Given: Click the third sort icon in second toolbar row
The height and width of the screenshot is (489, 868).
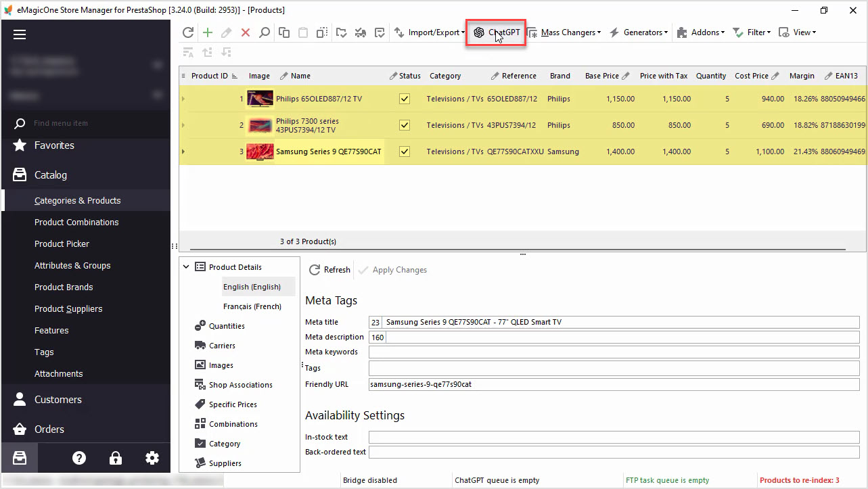Looking at the screenshot, I should click(226, 52).
